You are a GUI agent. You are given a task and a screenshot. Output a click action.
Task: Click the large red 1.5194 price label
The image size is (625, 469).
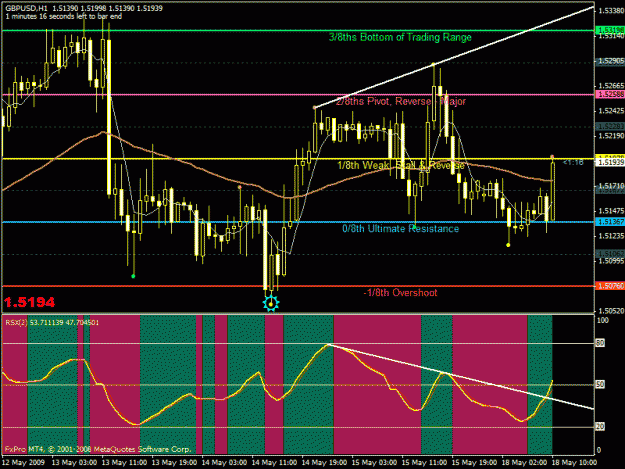29,302
